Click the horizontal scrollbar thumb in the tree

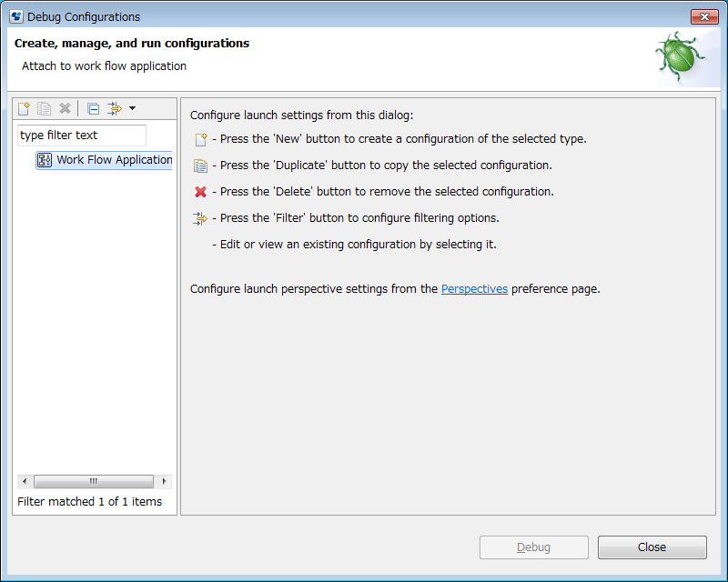tap(94, 481)
